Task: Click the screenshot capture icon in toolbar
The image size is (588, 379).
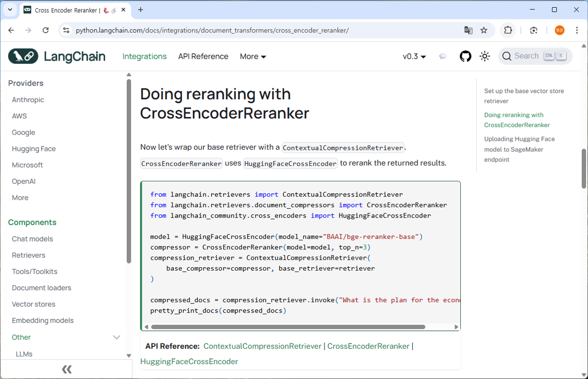Action: click(534, 30)
